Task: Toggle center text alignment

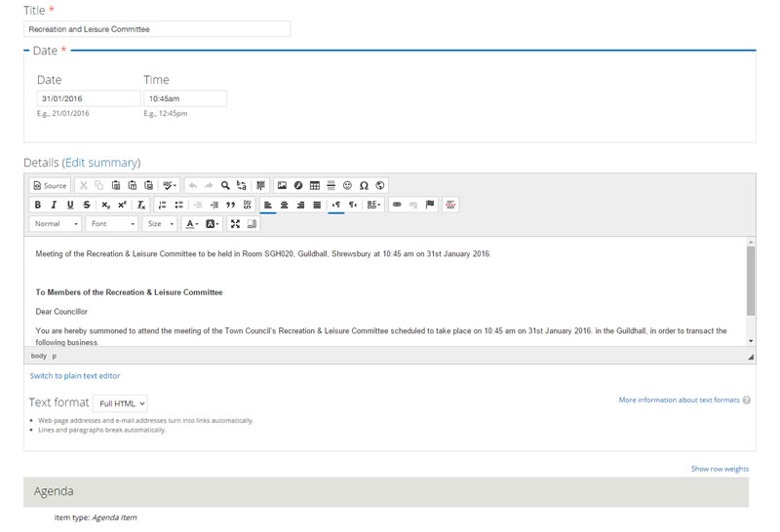Action: pyautogui.click(x=285, y=205)
